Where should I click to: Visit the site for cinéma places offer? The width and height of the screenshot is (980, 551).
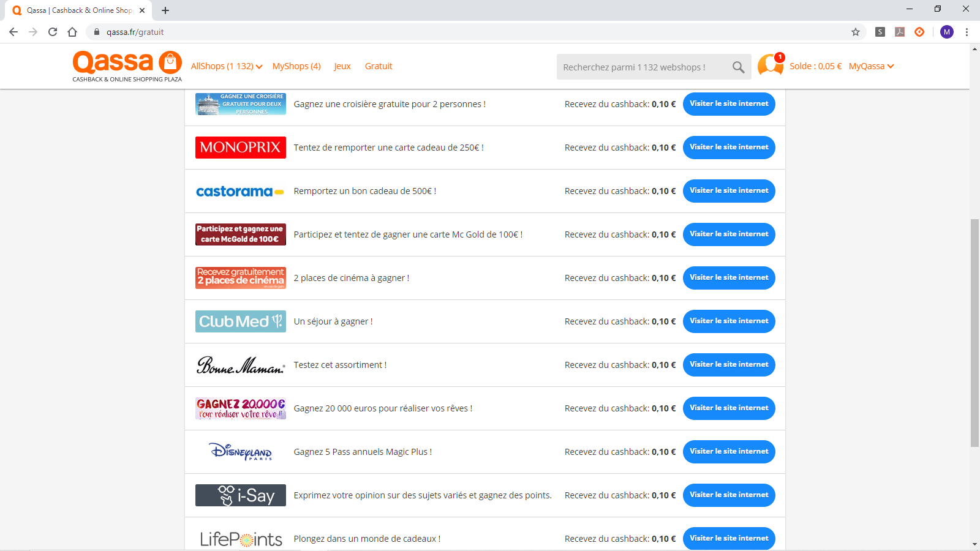point(729,278)
